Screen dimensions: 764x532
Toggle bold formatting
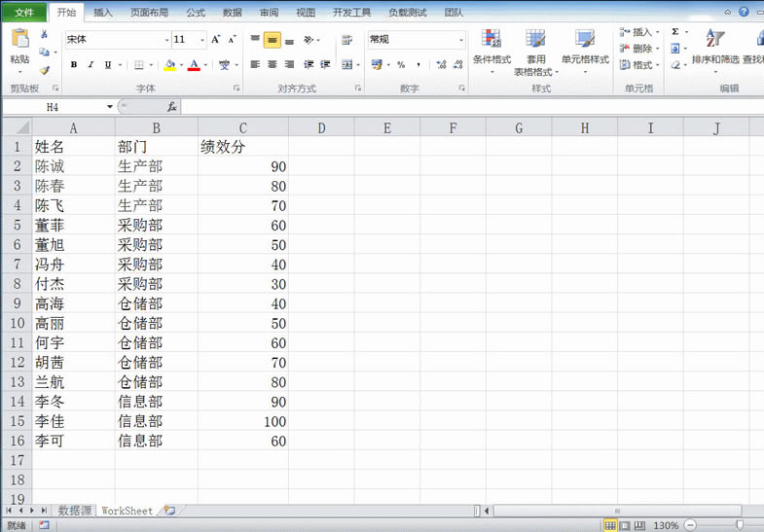pyautogui.click(x=74, y=65)
